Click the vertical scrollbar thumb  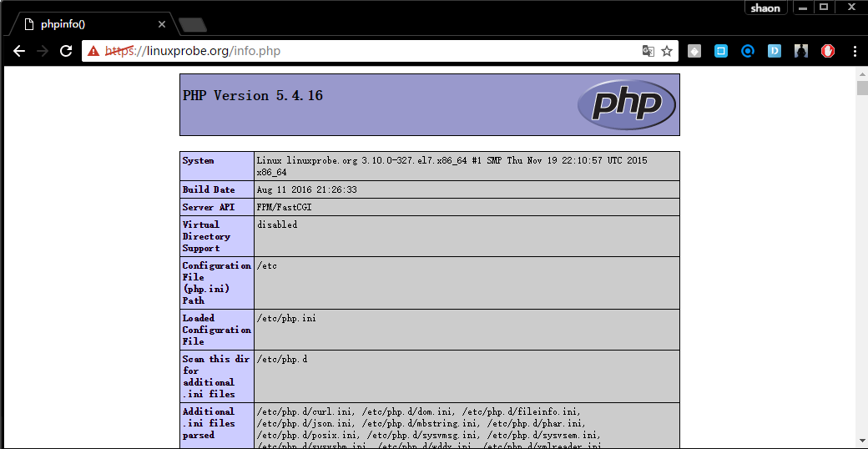click(862, 88)
